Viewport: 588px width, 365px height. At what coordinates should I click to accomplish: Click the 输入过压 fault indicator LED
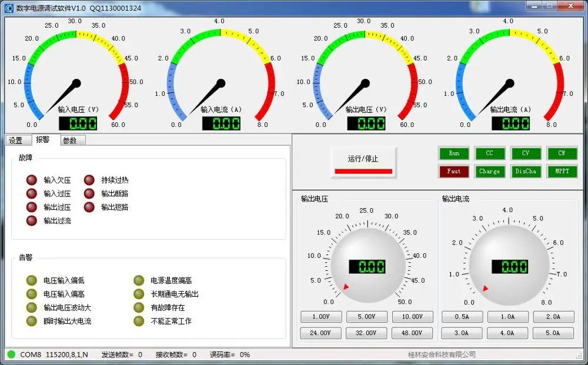[x=32, y=194]
